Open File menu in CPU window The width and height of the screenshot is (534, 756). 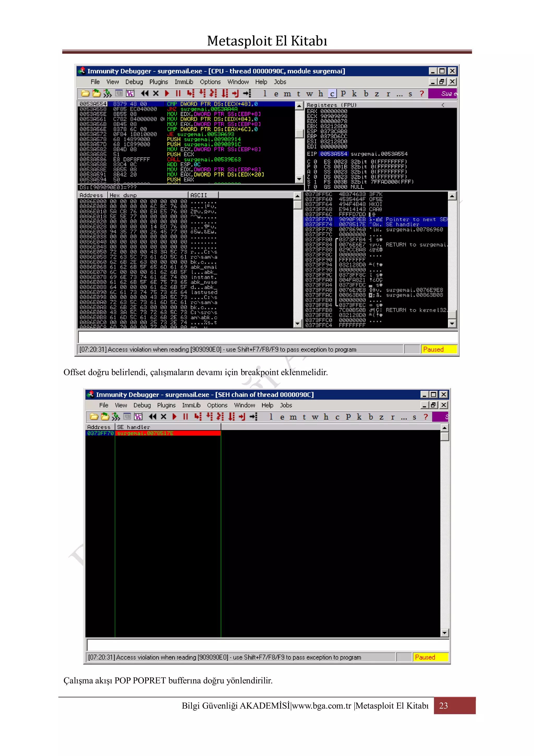95,82
